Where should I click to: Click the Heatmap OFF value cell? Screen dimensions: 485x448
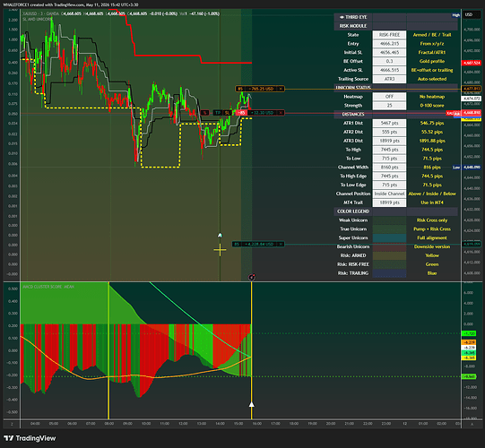tap(389, 97)
